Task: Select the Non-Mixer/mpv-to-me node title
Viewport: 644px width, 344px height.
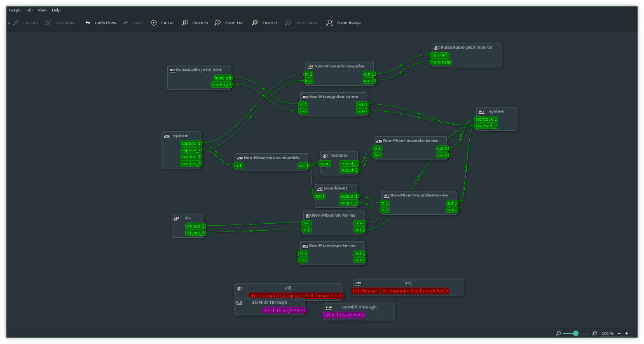Action: (x=333, y=245)
